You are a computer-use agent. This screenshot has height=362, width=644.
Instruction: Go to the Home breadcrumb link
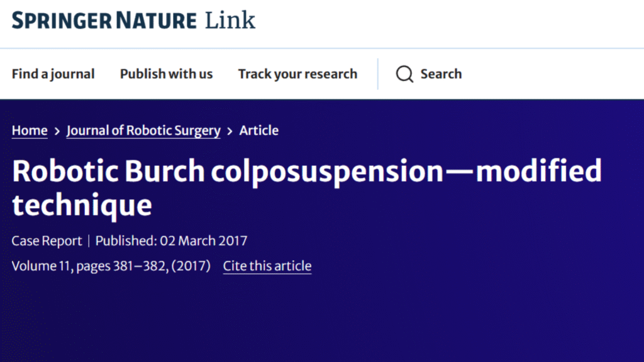tap(30, 131)
